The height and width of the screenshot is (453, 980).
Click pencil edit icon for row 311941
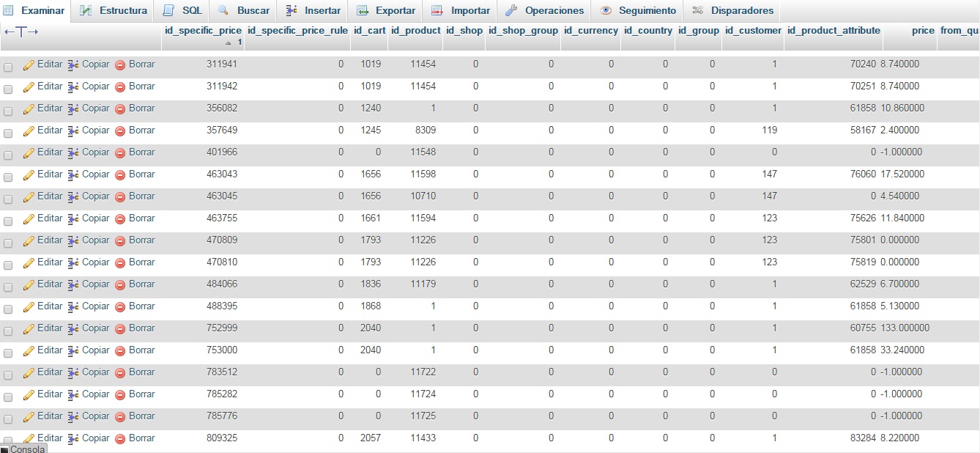(x=29, y=65)
